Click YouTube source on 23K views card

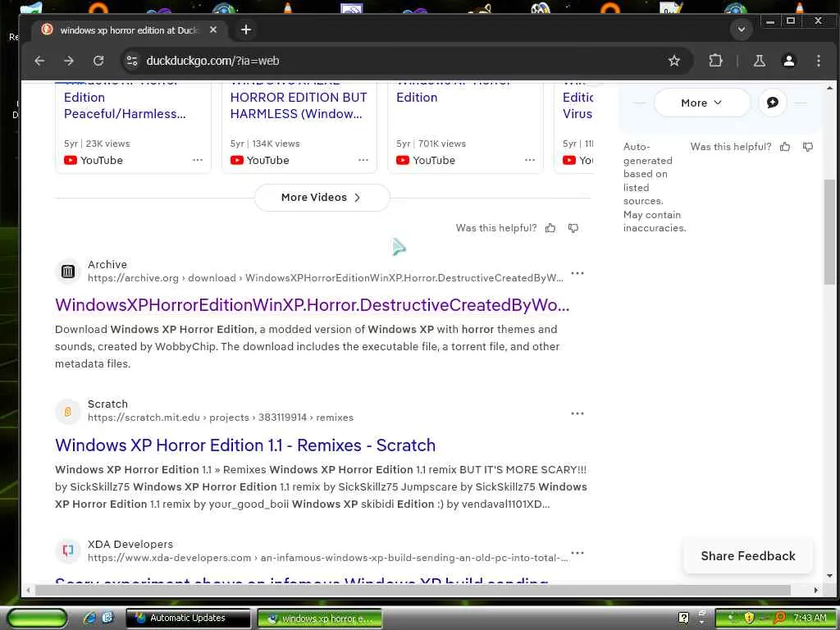[x=94, y=160]
